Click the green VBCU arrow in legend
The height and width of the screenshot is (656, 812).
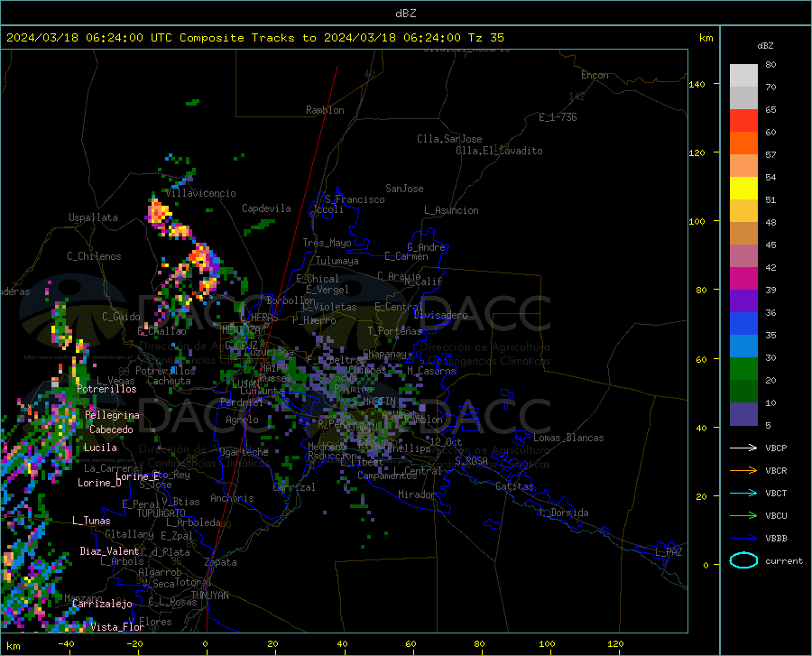(743, 516)
